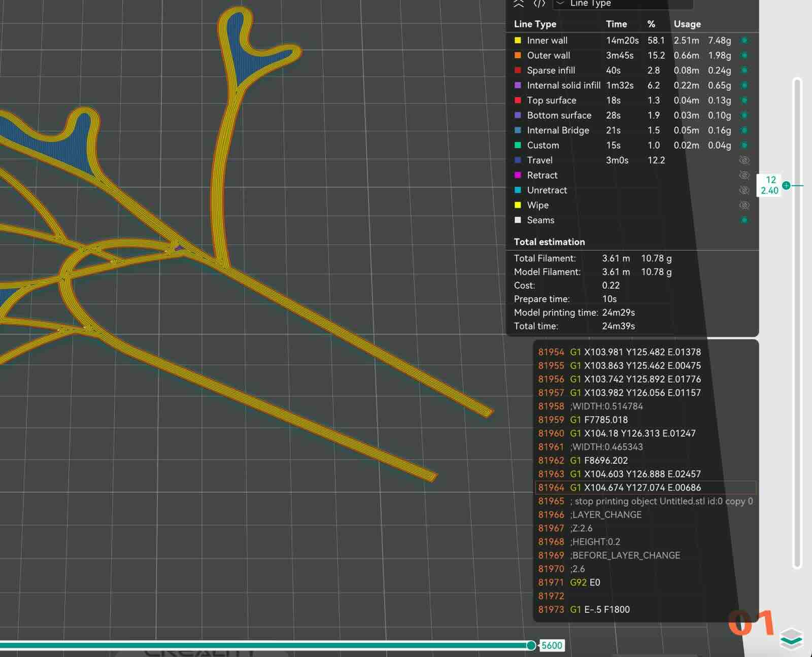Click the Internal Bridge color swatch

(x=518, y=130)
